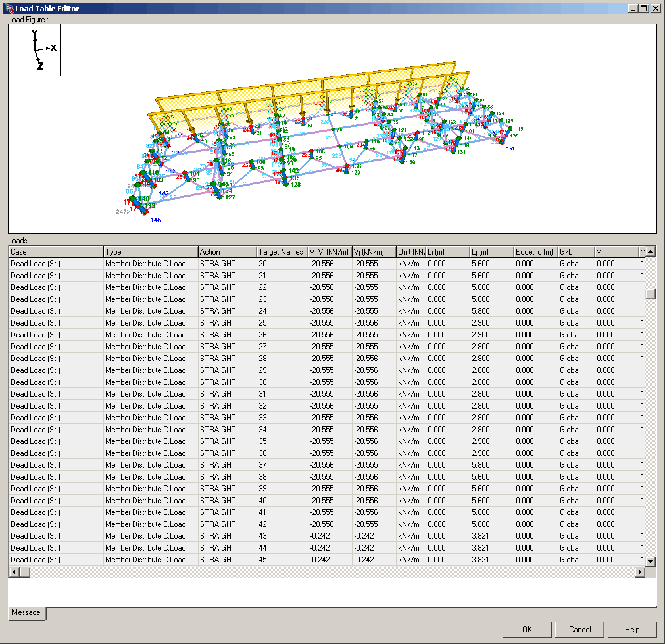665x644 pixels.
Task: Click node label 145 in load figure
Action: click(x=519, y=129)
